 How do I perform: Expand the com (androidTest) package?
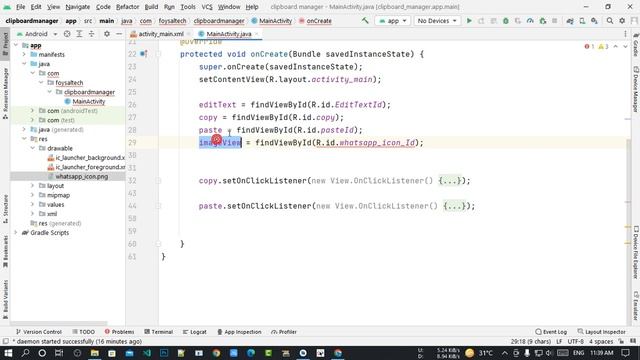click(32, 111)
